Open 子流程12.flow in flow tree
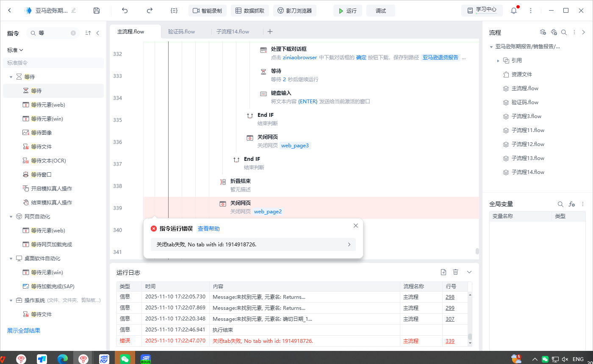This screenshot has height=364, width=593. pos(528,144)
